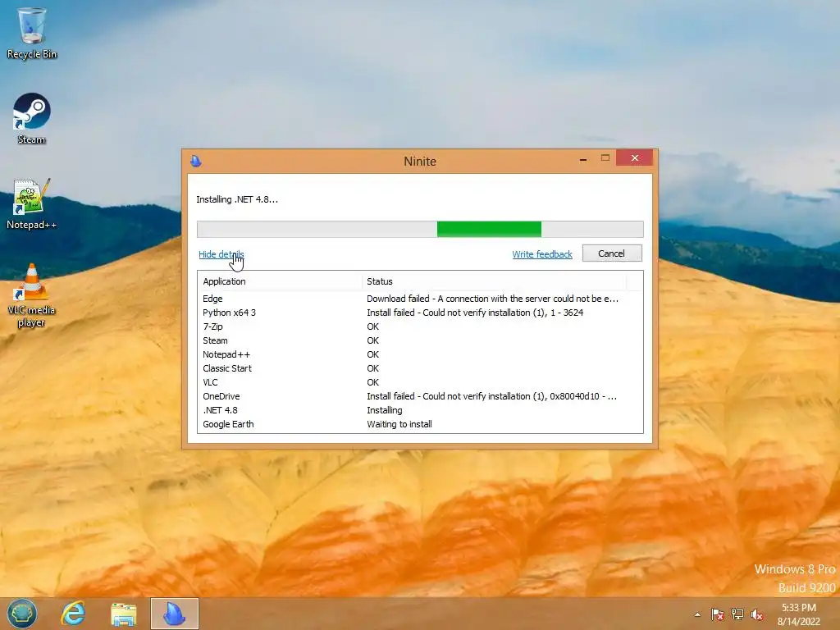Click the Installing status for .NET
This screenshot has height=630, width=840.
[384, 410]
